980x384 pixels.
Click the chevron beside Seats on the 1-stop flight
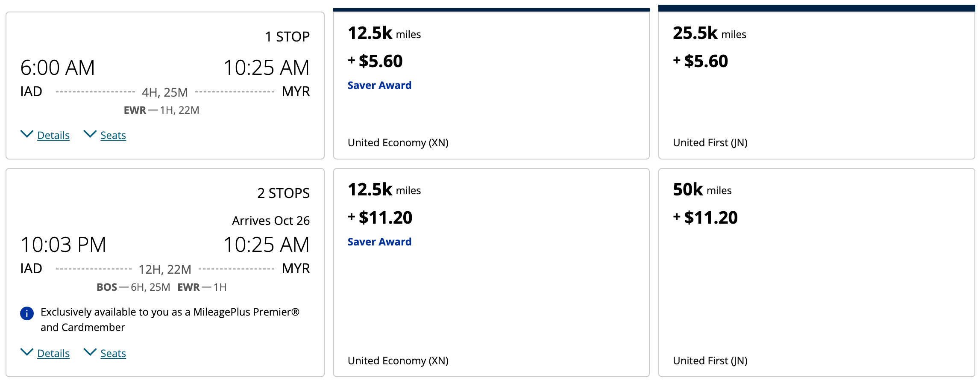[x=90, y=134]
